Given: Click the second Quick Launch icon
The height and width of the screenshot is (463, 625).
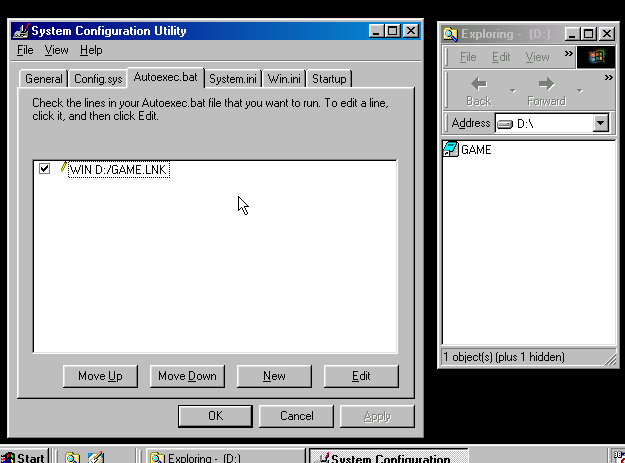Looking at the screenshot, I should (96, 458).
